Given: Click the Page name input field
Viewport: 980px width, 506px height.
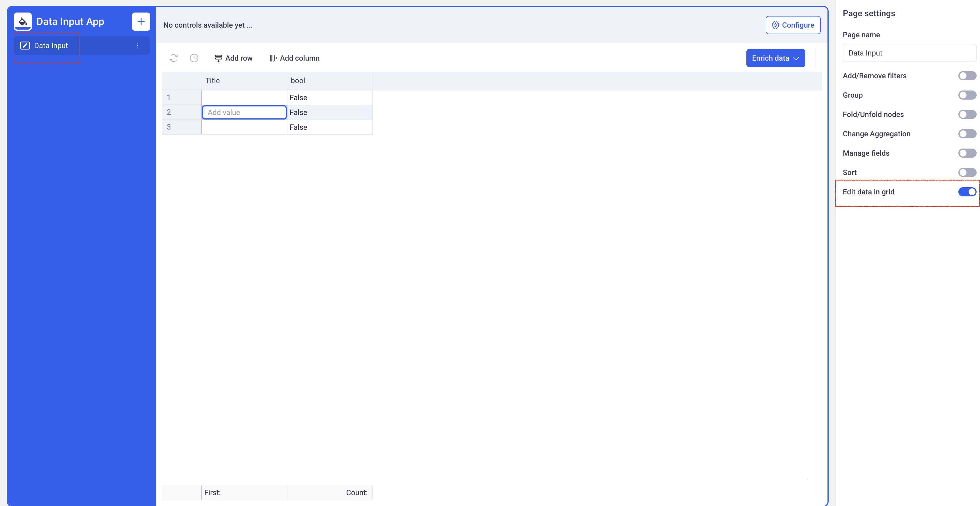Looking at the screenshot, I should [x=909, y=53].
